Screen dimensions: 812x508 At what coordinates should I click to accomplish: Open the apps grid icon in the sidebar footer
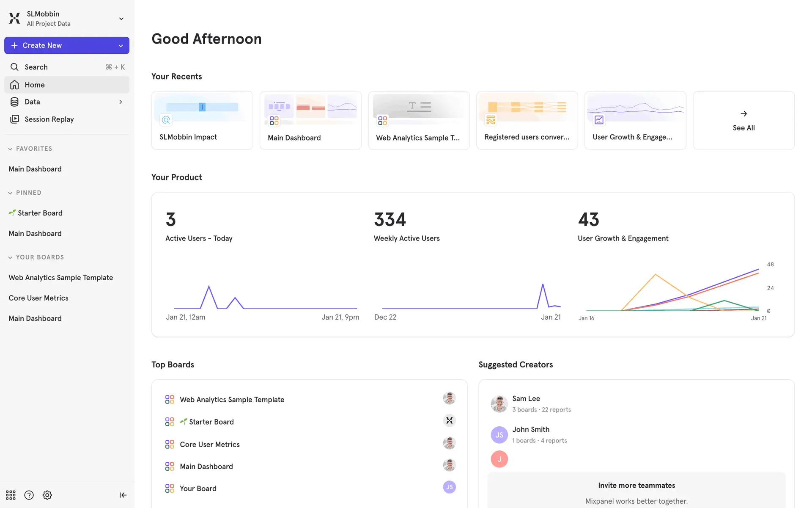click(x=11, y=495)
